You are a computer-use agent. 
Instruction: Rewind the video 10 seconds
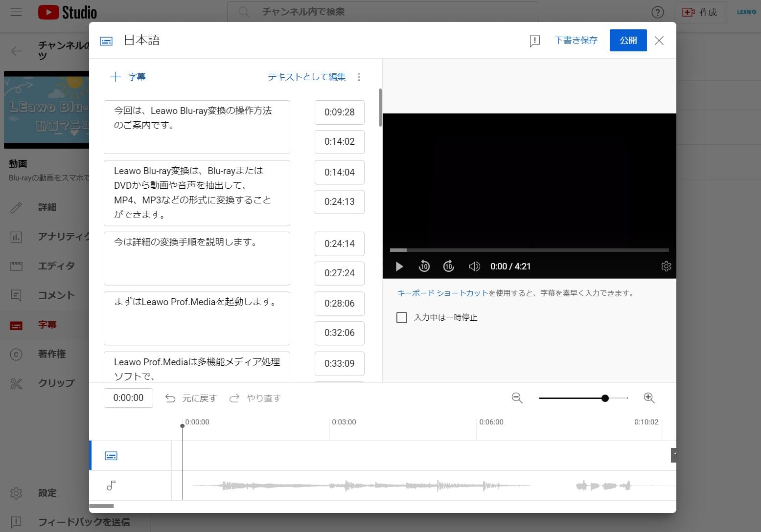[424, 266]
